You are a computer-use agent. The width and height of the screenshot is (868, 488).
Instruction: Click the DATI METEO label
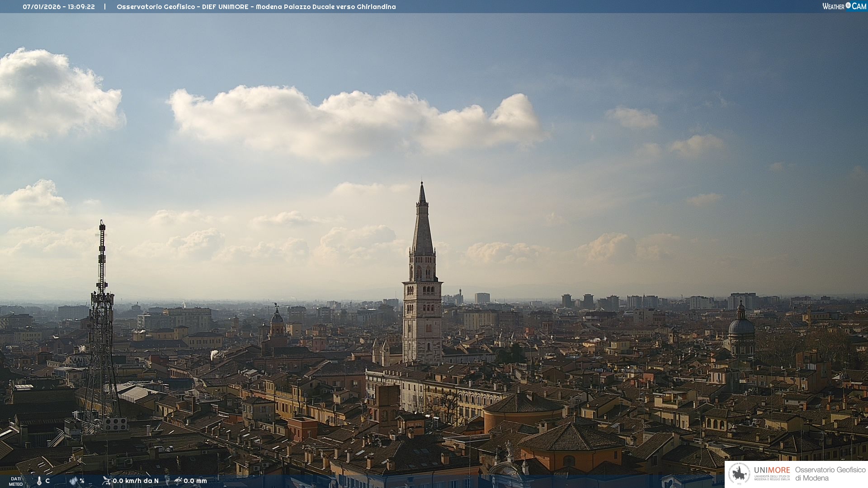(16, 481)
